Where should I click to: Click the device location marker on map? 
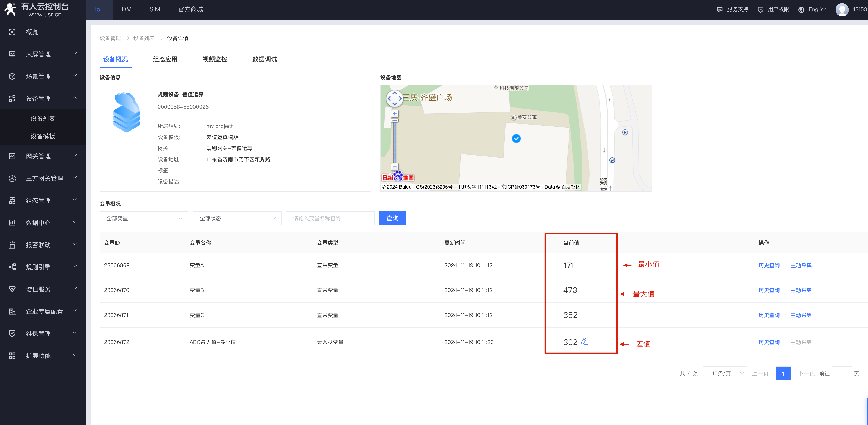[x=516, y=138]
